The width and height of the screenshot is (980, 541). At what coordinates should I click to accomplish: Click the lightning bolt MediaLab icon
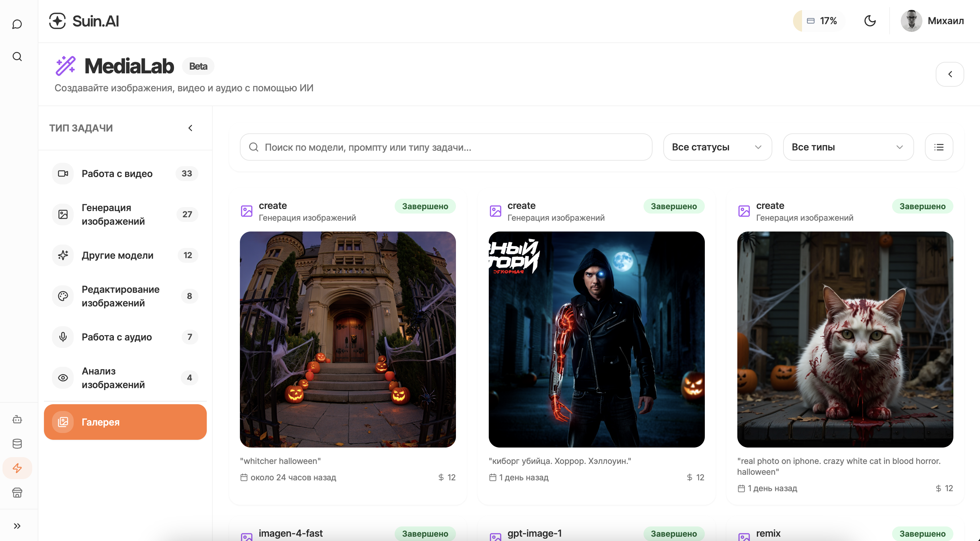[x=17, y=468]
